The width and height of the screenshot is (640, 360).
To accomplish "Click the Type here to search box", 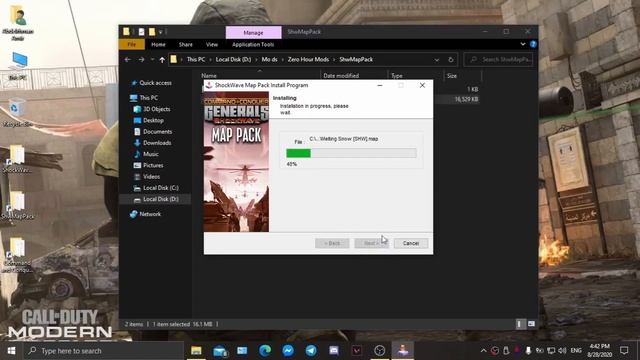I will tap(104, 351).
